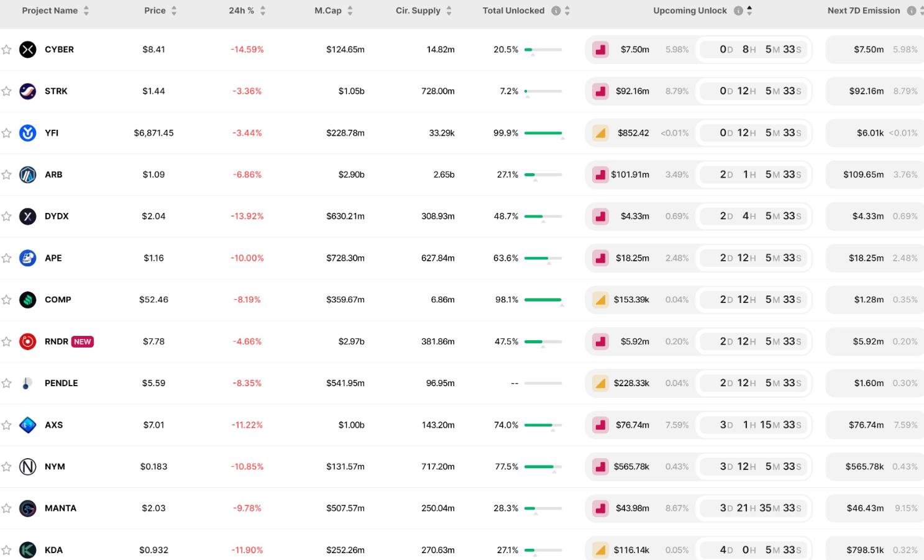924x560 pixels.
Task: Toggle the COMP watchlist star
Action: click(x=6, y=300)
